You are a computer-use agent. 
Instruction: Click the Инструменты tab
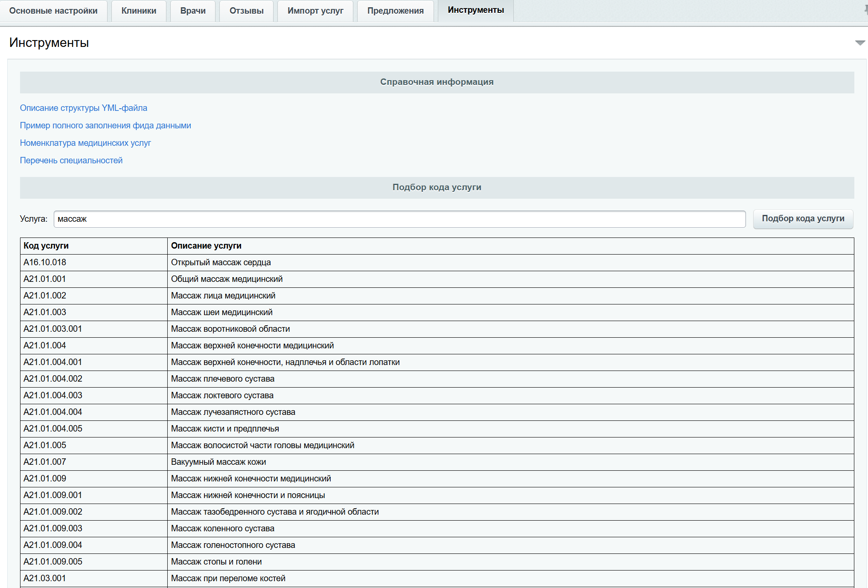[x=476, y=10]
